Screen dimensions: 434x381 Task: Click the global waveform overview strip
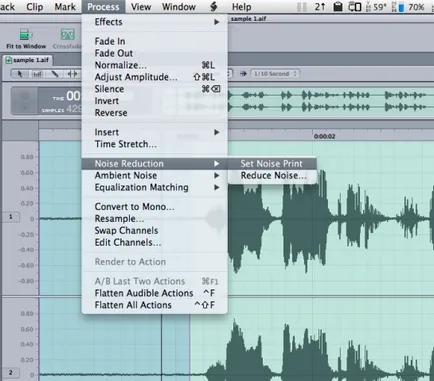click(x=330, y=101)
